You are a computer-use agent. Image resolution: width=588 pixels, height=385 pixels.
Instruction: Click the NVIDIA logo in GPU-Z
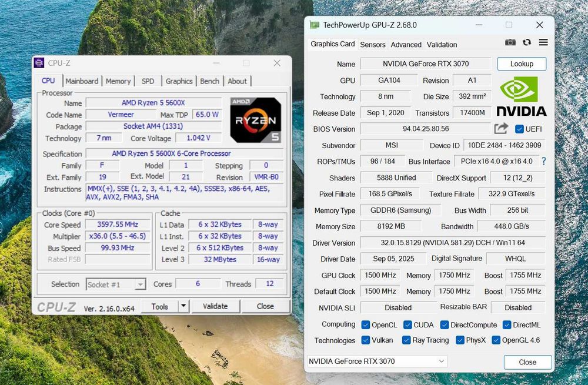coord(521,96)
